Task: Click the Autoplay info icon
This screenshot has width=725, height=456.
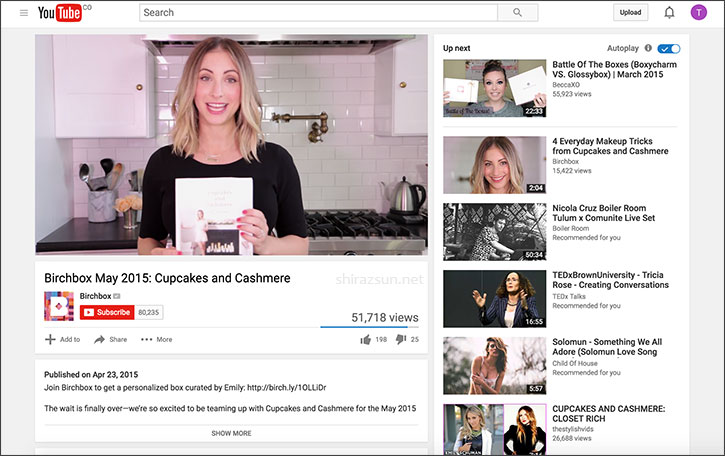Action: (x=648, y=48)
